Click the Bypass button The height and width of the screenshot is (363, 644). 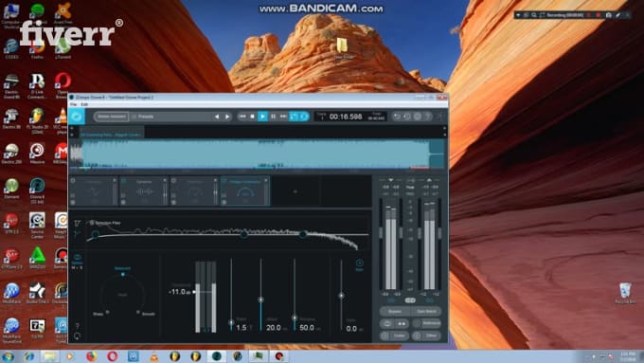tap(395, 311)
